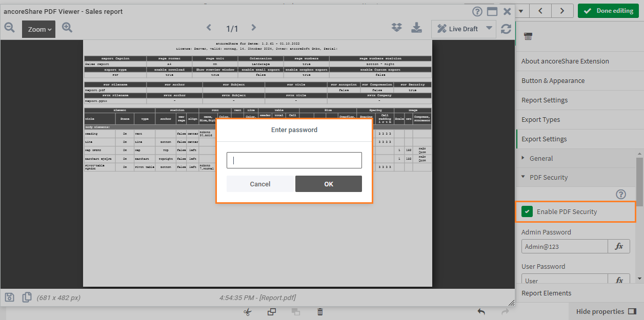Click the duplicate object icon
Viewport: 644px width, 320px height.
(272, 311)
